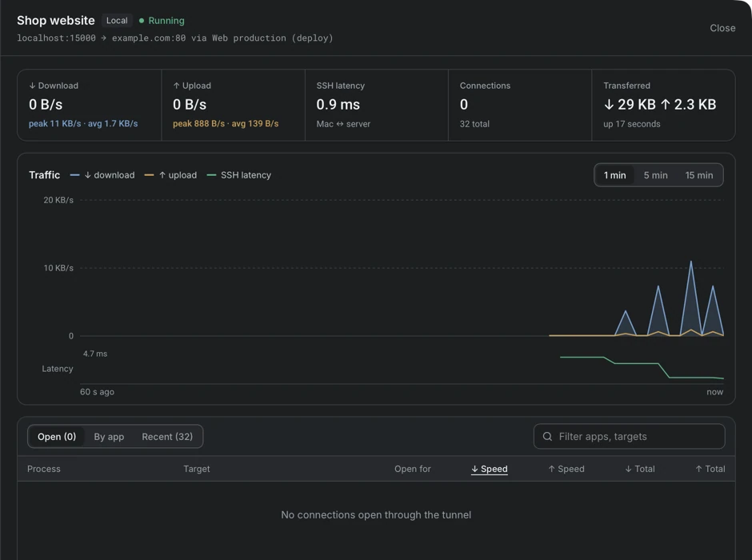Viewport: 752px width, 560px height.
Task: Click the 'peak 11 KB/s · avg 1.7 KB/s' text
Action: 83,124
